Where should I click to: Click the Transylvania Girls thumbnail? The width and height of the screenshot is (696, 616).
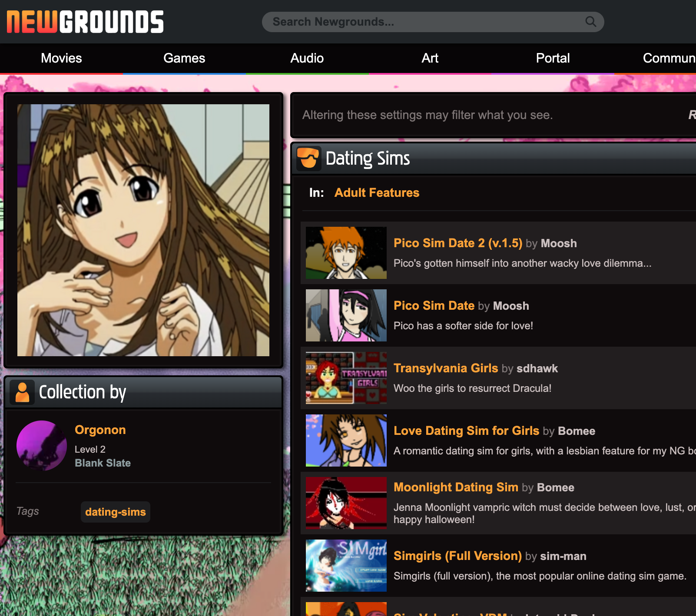(346, 378)
